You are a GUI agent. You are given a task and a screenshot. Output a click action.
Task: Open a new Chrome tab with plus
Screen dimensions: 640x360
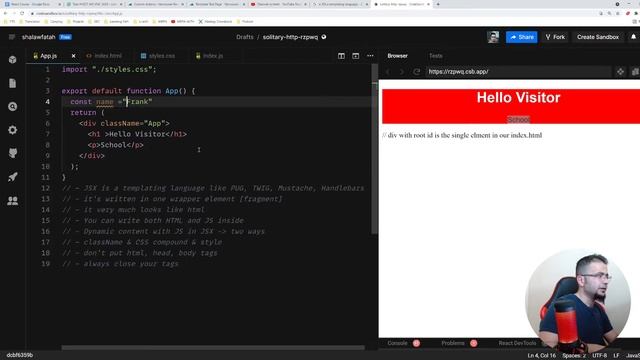(438, 4)
